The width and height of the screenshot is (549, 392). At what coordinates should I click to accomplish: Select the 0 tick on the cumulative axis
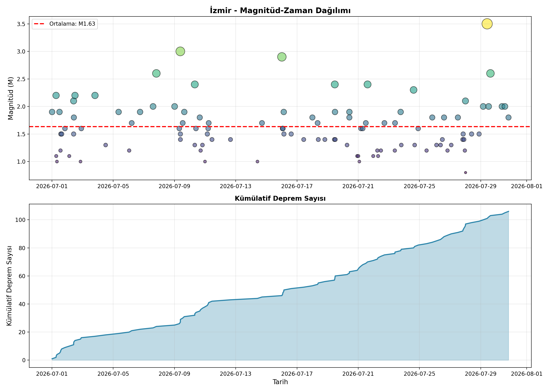click(24, 360)
